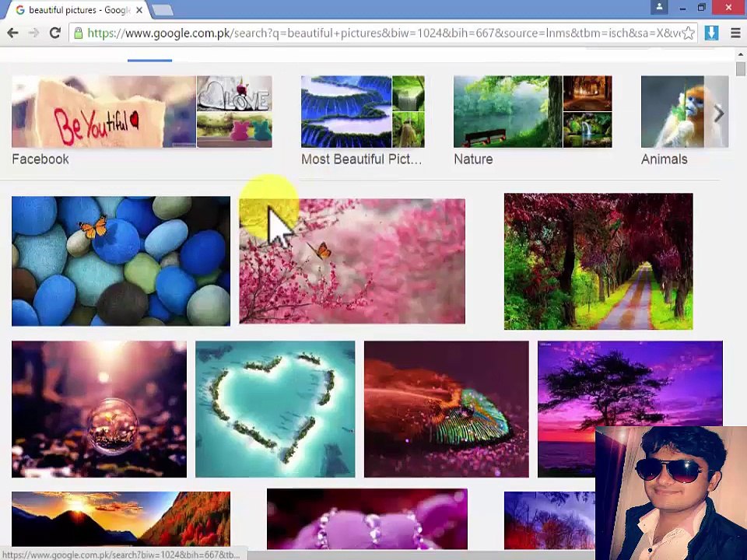Open the pink and blue teddy bears thumbnail
Screen dimensions: 747x560
(x=234, y=130)
